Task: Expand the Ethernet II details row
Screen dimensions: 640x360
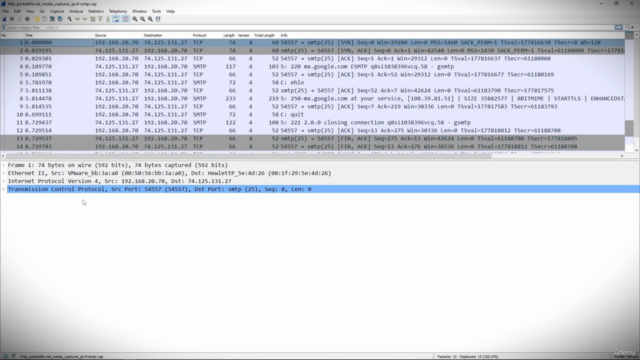Action: point(4,173)
